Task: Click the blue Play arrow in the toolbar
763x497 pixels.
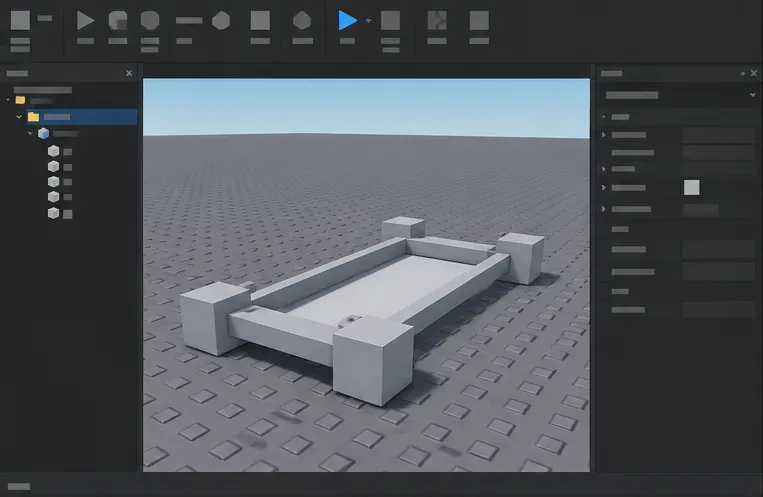Action: click(347, 20)
